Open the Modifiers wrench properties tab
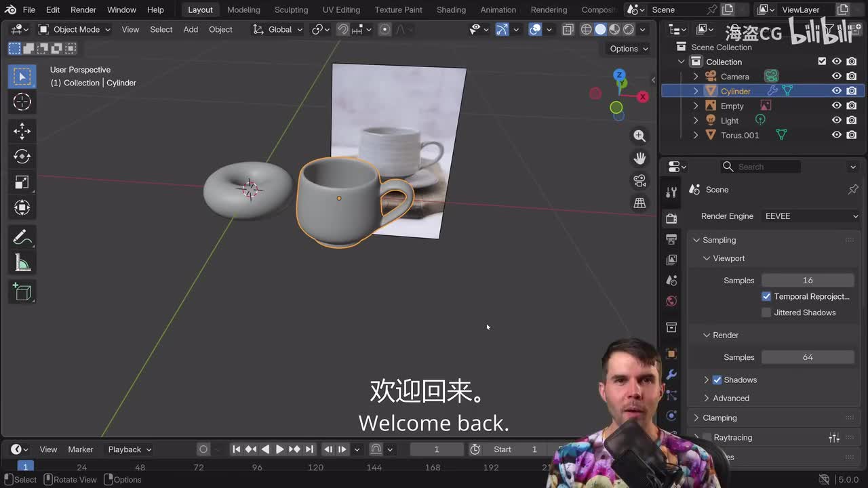This screenshot has height=488, width=868. tap(671, 374)
